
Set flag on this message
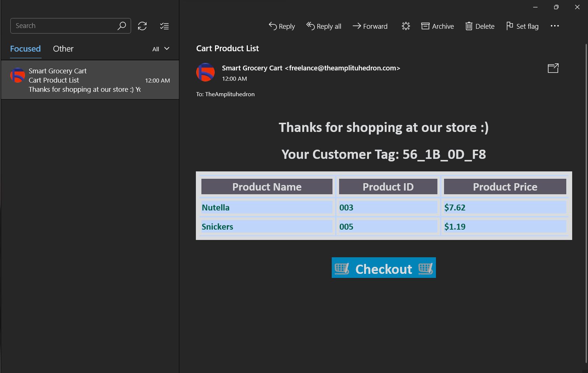522,26
